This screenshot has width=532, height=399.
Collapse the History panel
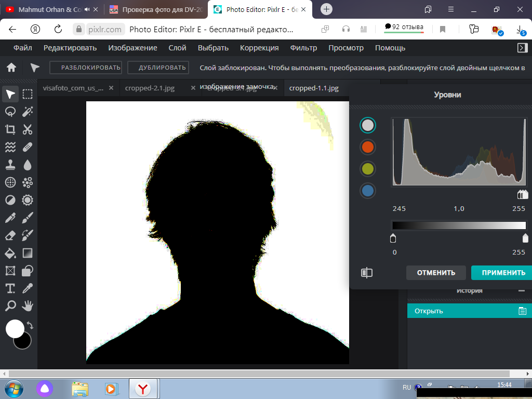pos(522,291)
